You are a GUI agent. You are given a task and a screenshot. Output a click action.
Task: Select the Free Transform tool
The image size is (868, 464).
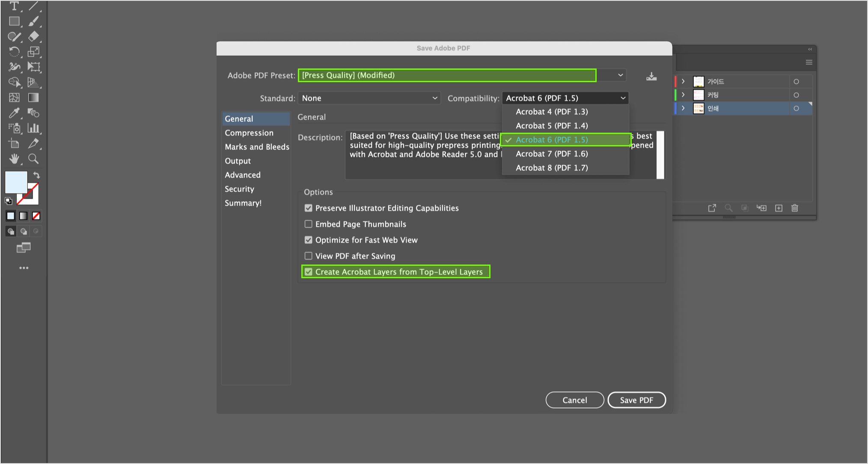33,67
